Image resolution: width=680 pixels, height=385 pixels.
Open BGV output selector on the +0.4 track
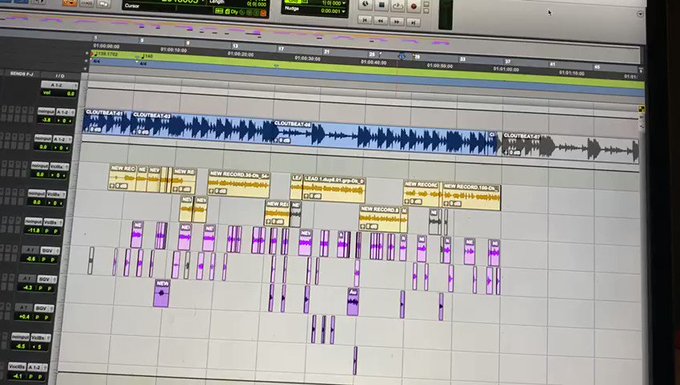(44, 308)
